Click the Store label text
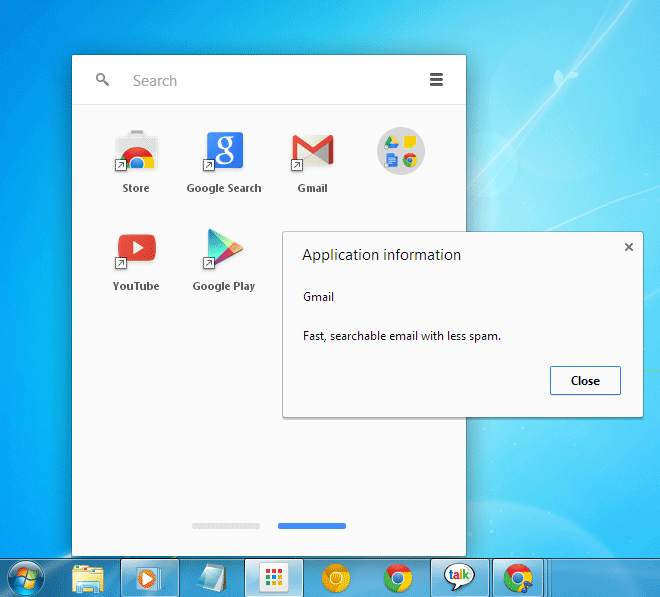660x597 pixels. [x=136, y=188]
